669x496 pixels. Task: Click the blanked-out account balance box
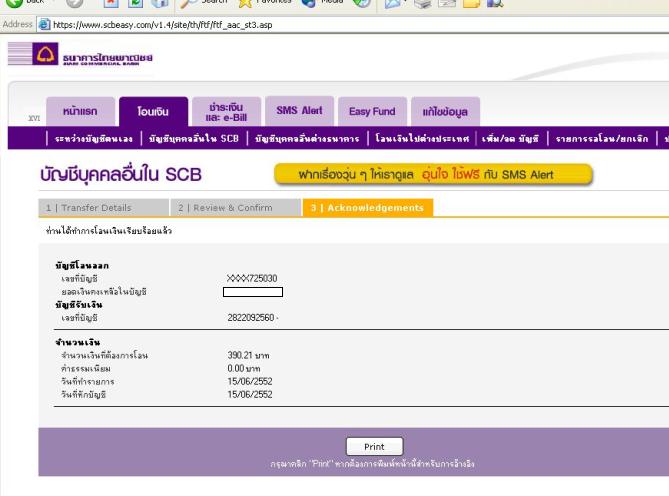tap(253, 292)
